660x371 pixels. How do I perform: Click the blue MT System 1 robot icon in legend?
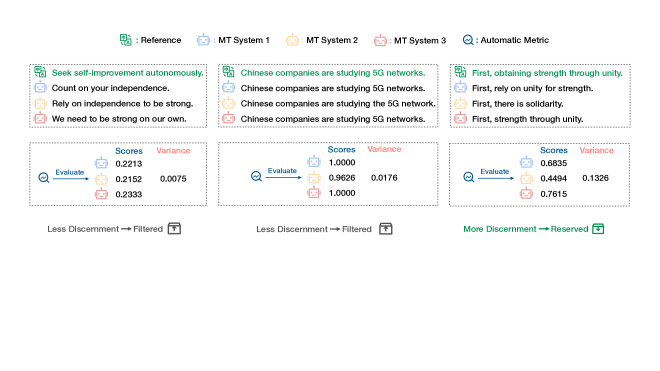tap(203, 40)
